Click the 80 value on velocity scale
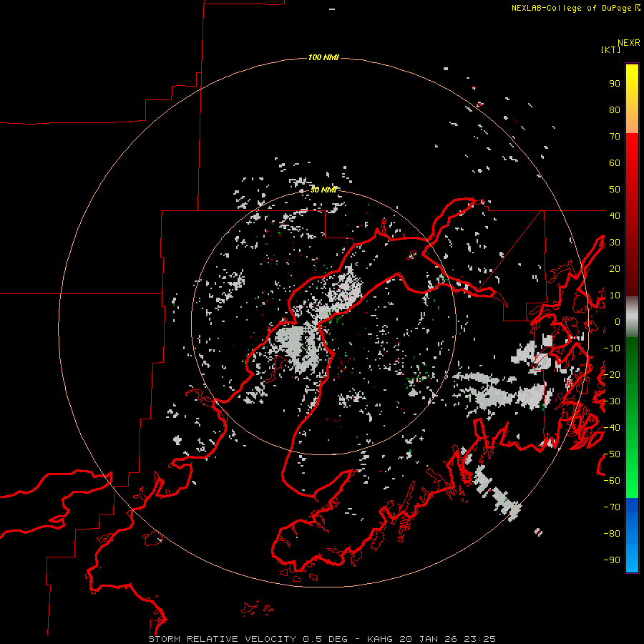This screenshot has height=644, width=644. (615, 110)
